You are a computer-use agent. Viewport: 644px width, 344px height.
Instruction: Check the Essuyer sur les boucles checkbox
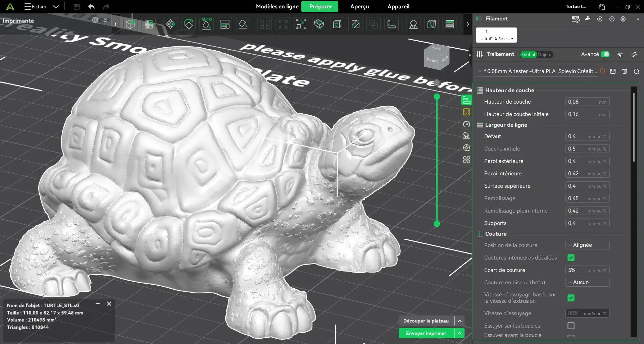[571, 326]
